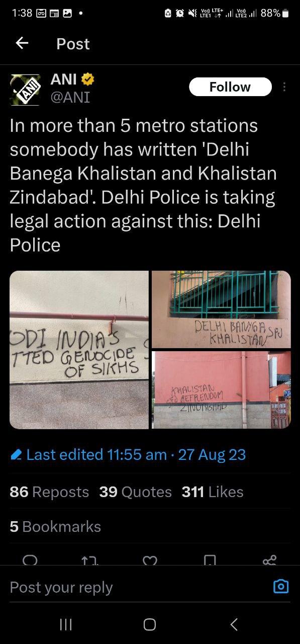The height and width of the screenshot is (644, 300).
Task: Open the genocide of Sikhs graffiti photo
Action: point(79,350)
